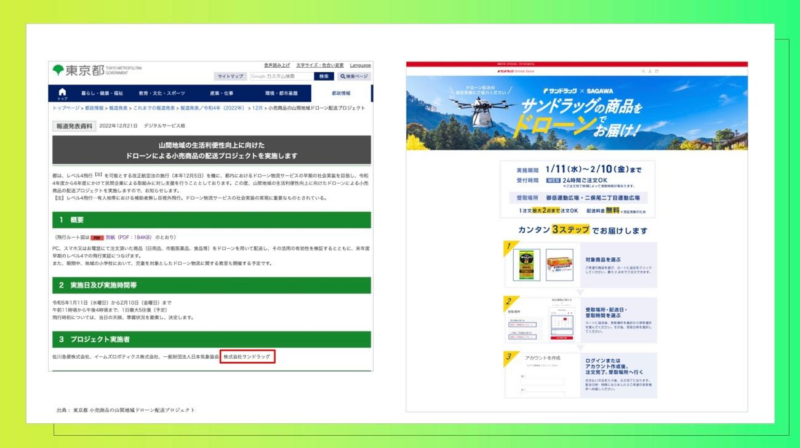Image resolution: width=800 pixels, height=448 pixels.
Task: Open the cart icon in Sundrug store header
Action: pyautogui.click(x=657, y=71)
